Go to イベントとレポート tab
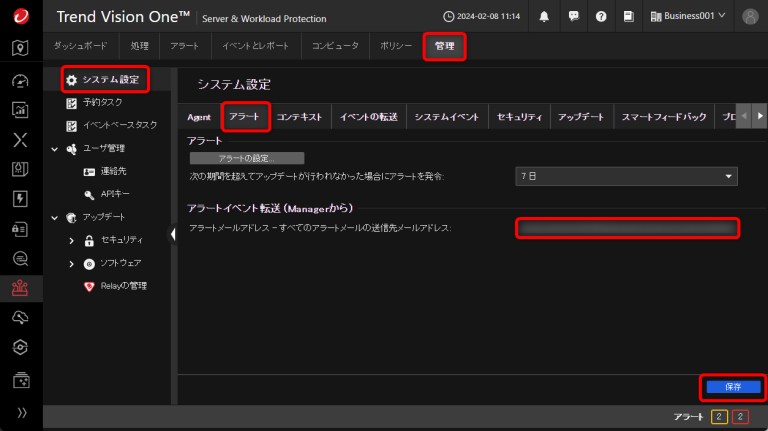Viewport: 768px width, 431px height. [x=256, y=46]
